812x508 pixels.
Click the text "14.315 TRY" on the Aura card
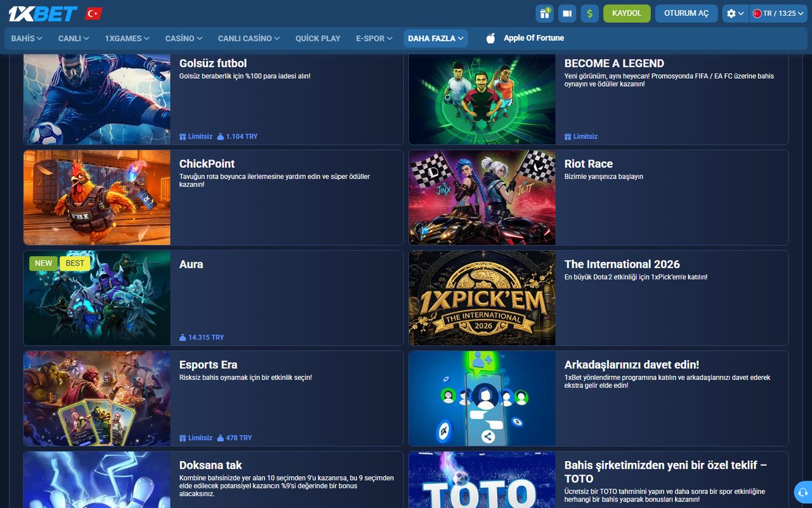click(206, 337)
